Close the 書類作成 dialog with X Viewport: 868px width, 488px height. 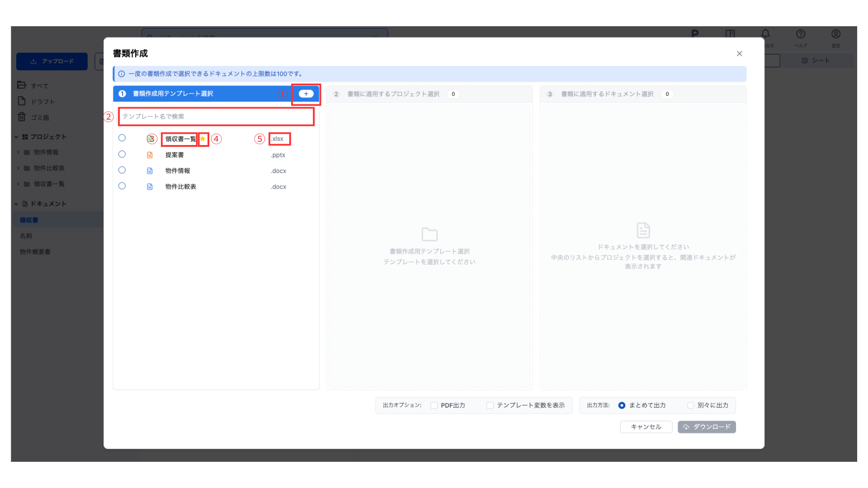click(x=740, y=54)
